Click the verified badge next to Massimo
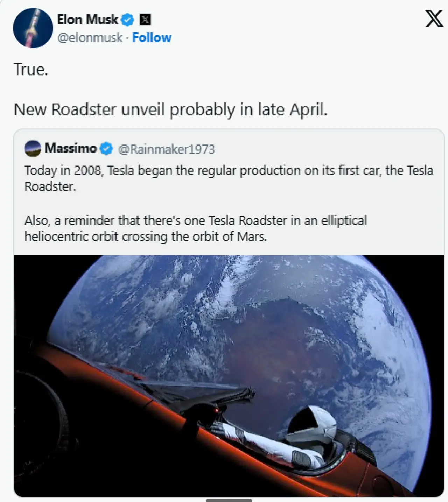The width and height of the screenshot is (448, 502). pos(106,149)
